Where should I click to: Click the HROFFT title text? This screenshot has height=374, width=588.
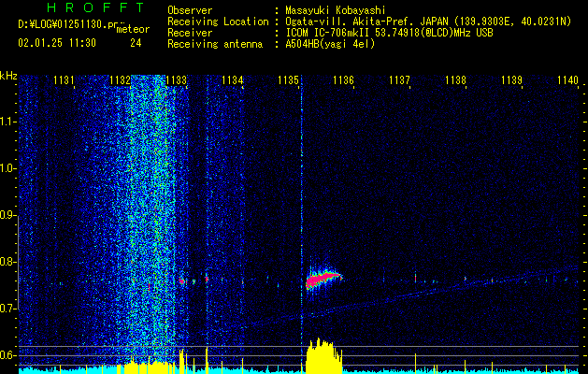[96, 7]
